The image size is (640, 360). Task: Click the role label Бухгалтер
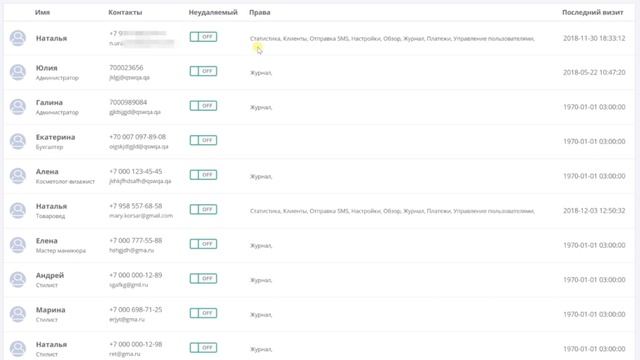pyautogui.click(x=49, y=147)
